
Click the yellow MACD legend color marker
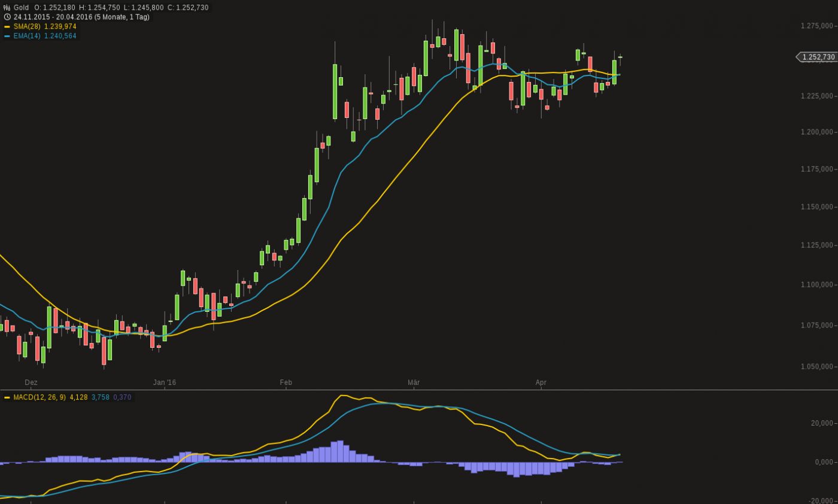click(7, 397)
